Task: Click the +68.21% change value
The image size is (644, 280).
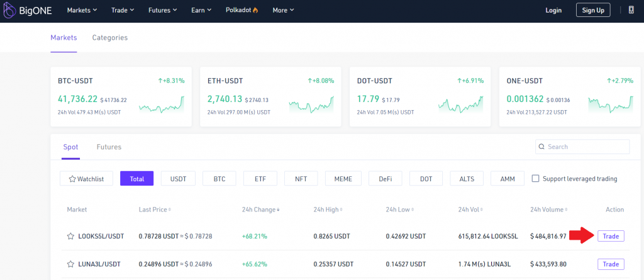Action: (x=255, y=237)
